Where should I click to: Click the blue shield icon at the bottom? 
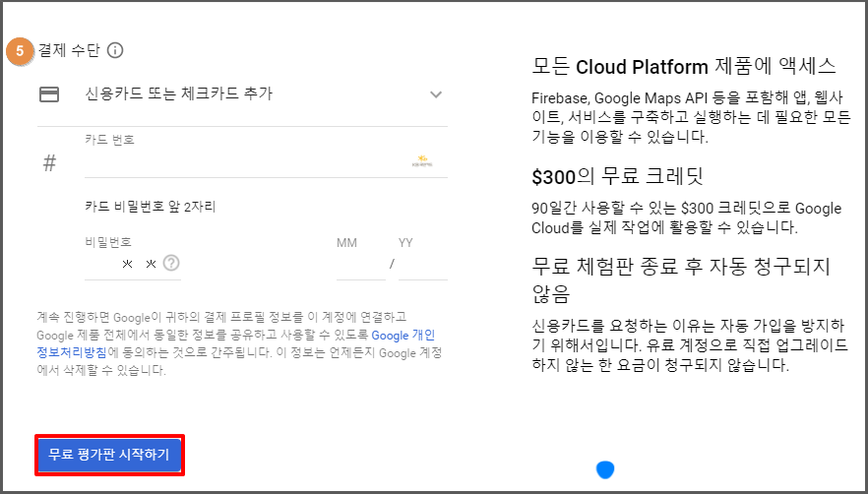(x=605, y=469)
